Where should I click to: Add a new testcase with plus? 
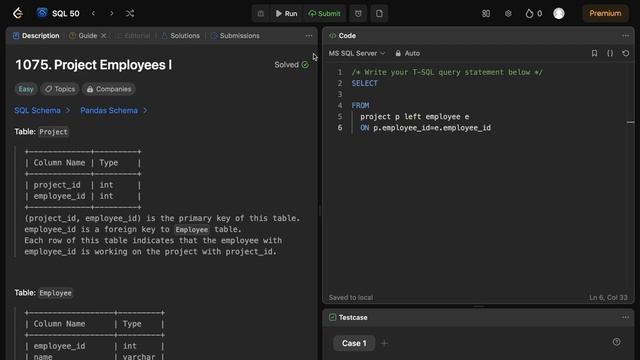tap(384, 343)
